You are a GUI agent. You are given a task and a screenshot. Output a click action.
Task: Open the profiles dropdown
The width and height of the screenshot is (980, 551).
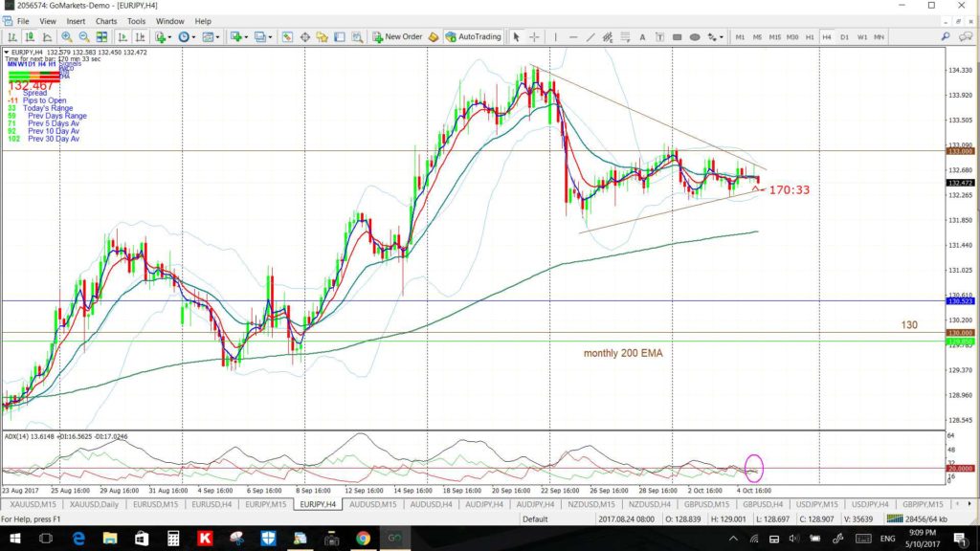[263, 37]
